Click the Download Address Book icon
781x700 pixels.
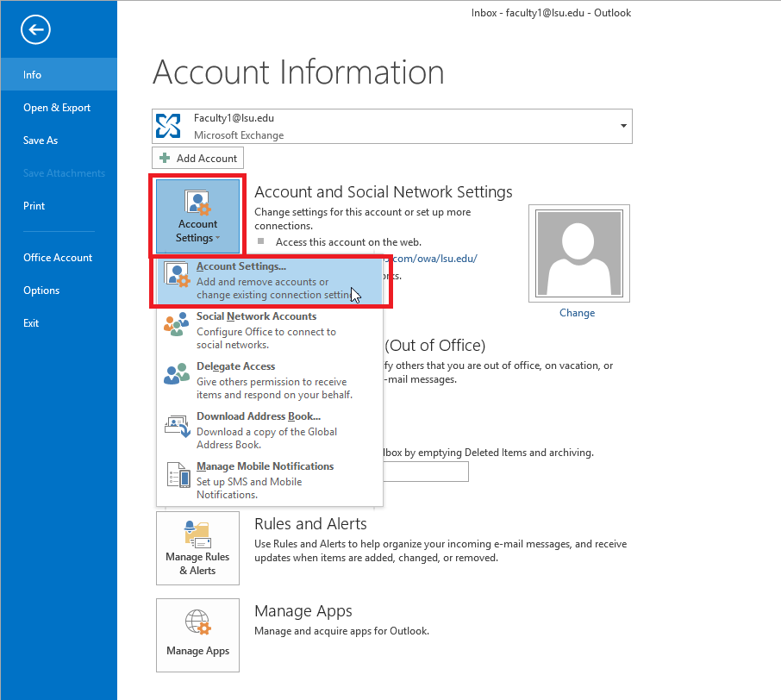point(178,426)
